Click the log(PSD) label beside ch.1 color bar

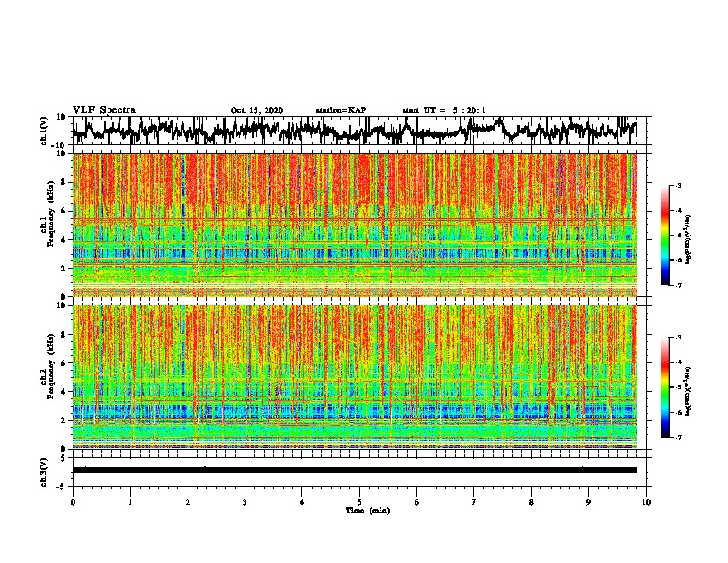tap(688, 240)
